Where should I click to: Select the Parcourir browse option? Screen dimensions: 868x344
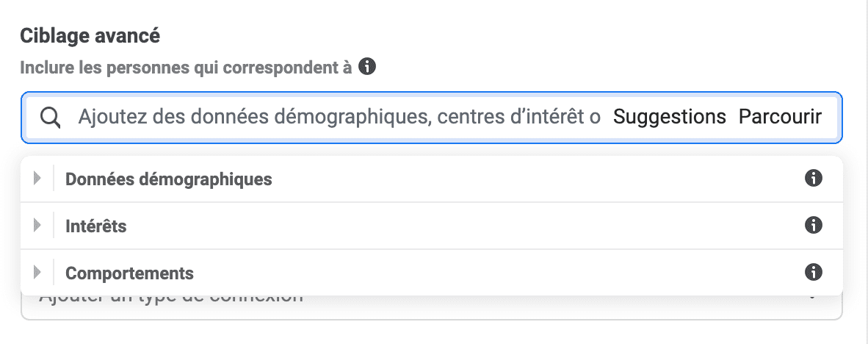point(780,117)
